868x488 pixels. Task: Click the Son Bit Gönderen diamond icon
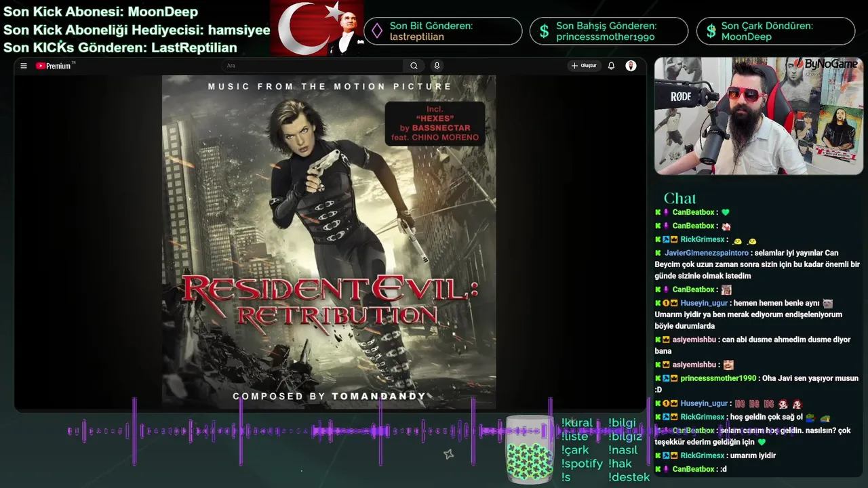(x=378, y=31)
